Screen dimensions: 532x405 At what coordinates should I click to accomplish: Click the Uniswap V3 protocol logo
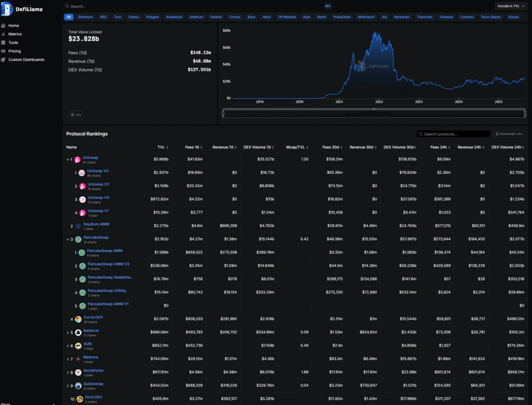click(x=82, y=173)
